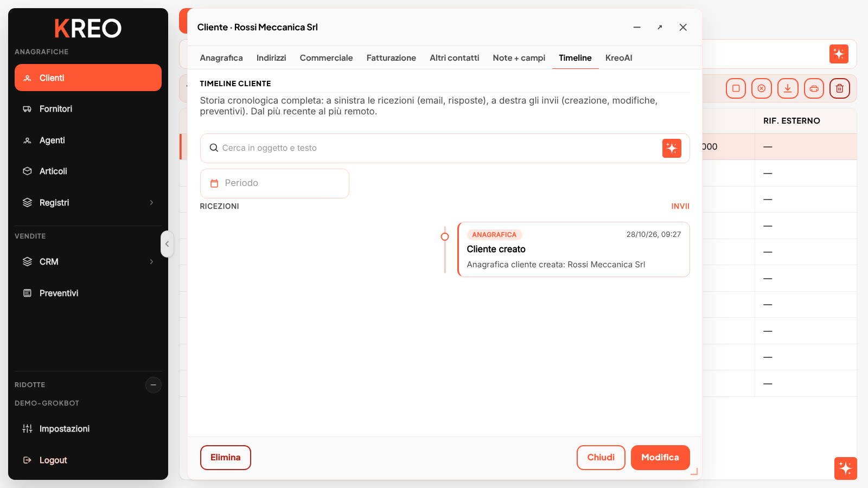868x488 pixels.
Task: Switch to the Anagrafica tab
Action: coord(221,58)
